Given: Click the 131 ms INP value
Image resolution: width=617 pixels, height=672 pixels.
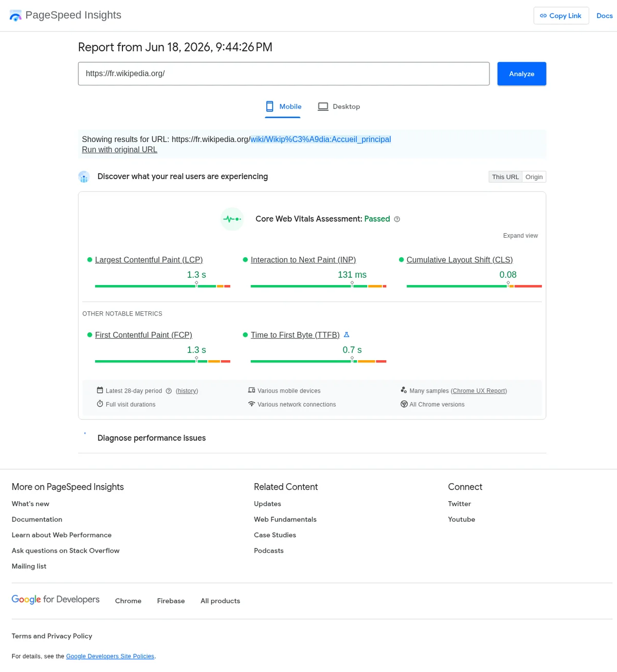Looking at the screenshot, I should [x=352, y=275].
